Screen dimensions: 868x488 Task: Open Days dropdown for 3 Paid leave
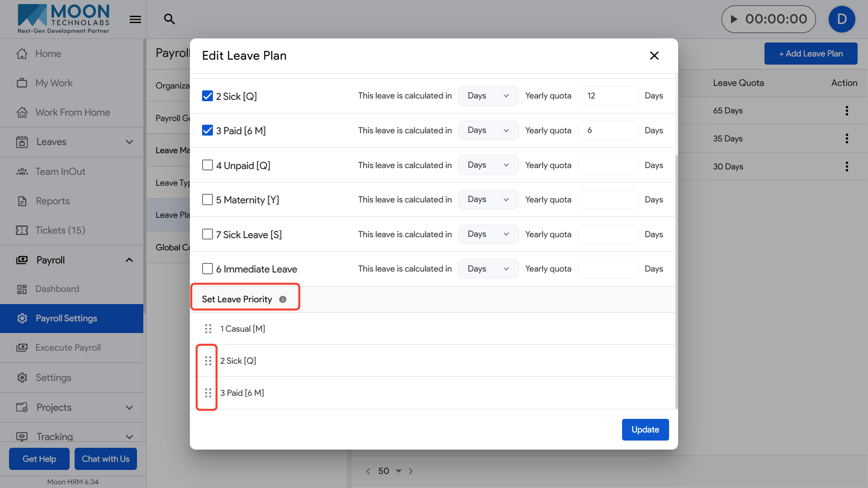tap(488, 131)
